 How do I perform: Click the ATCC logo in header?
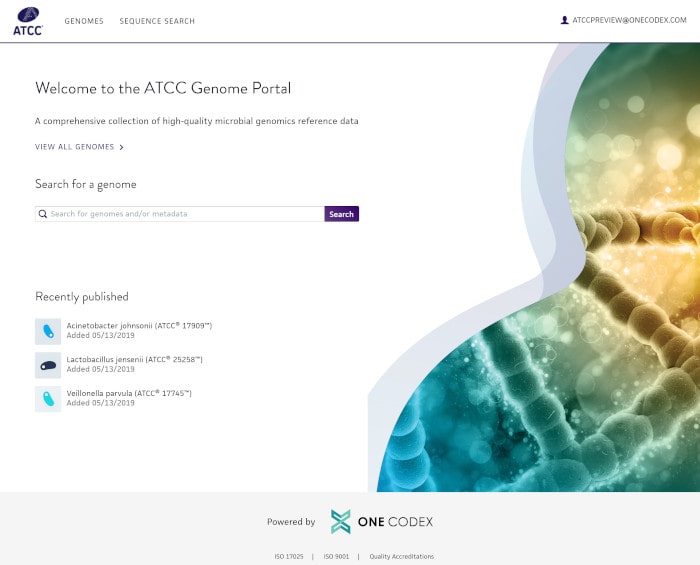tap(28, 21)
